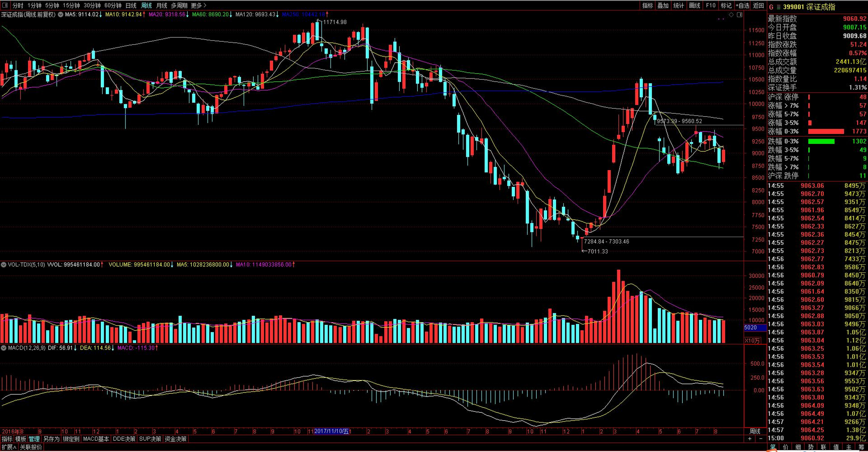This screenshot has width=868, height=452.
Task: Click the 399001 深证成指 title
Action: tap(809, 7)
